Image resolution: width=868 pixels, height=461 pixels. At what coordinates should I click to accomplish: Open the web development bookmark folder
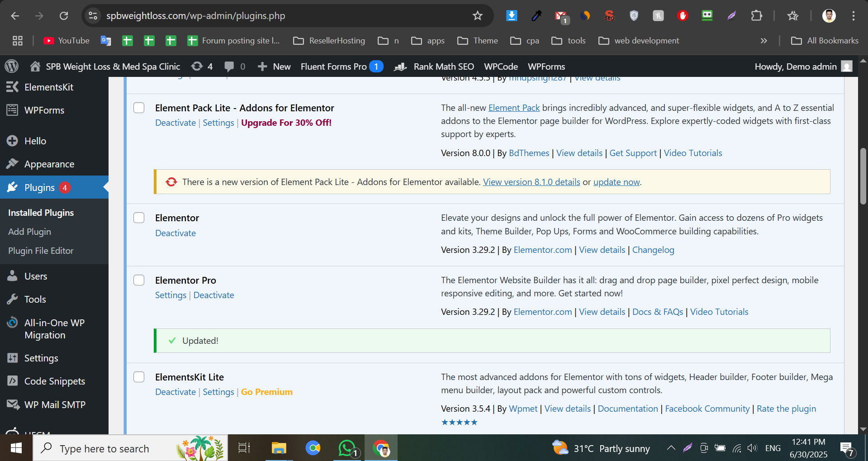coord(639,41)
